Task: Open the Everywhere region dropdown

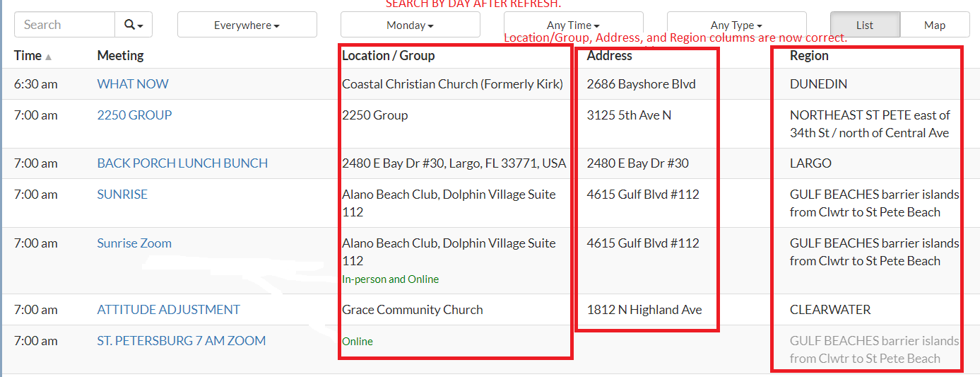Action: click(247, 25)
